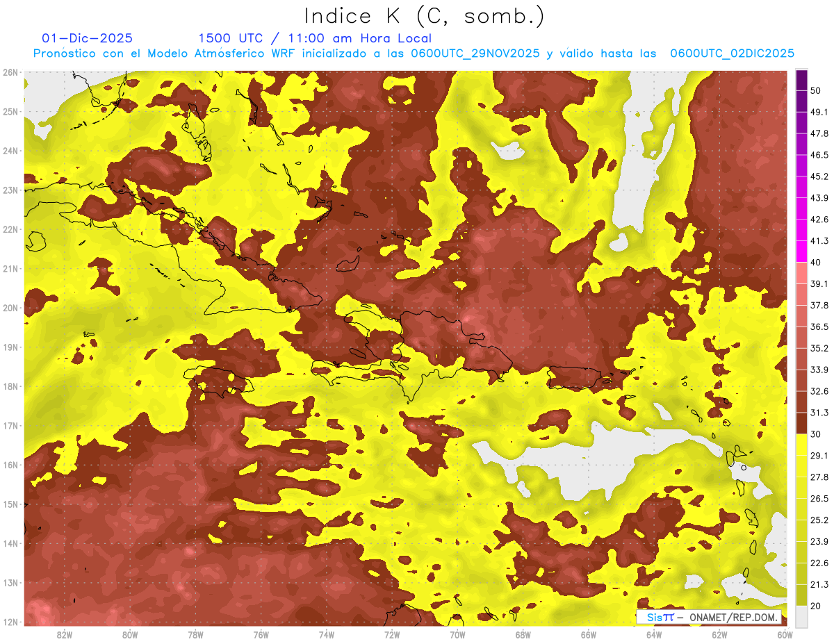Click the latitude axis label "18N"
Screen dimensions: 834x644
[10, 386]
